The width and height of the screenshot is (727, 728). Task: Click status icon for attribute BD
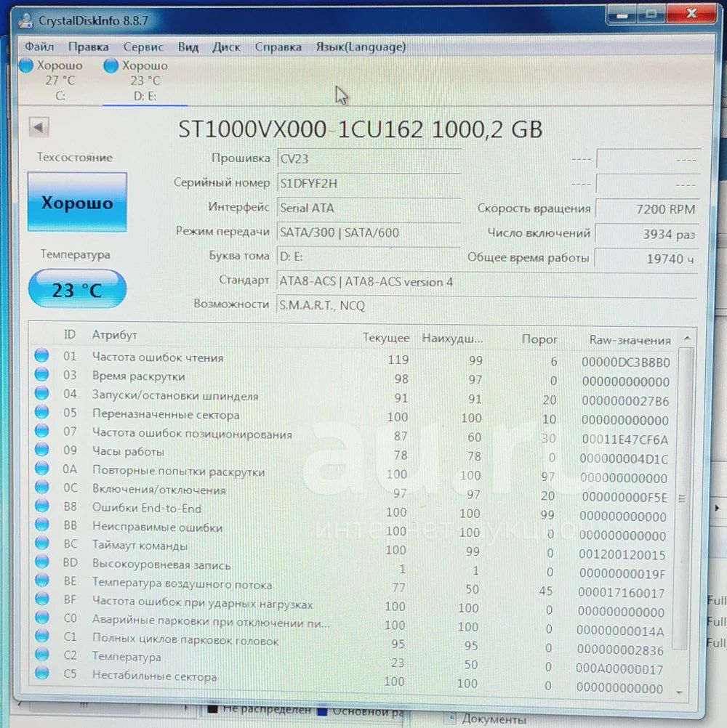click(x=42, y=562)
